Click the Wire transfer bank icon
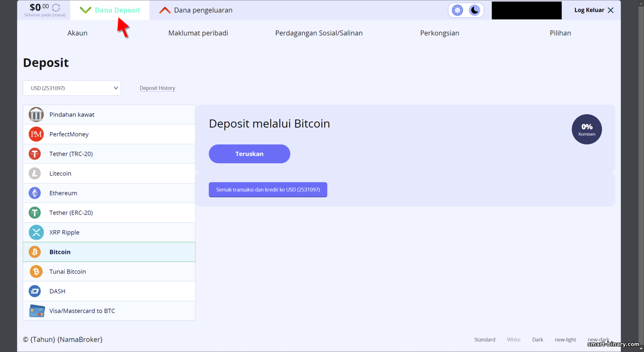Viewport: 644px width, 352px height. [x=36, y=115]
